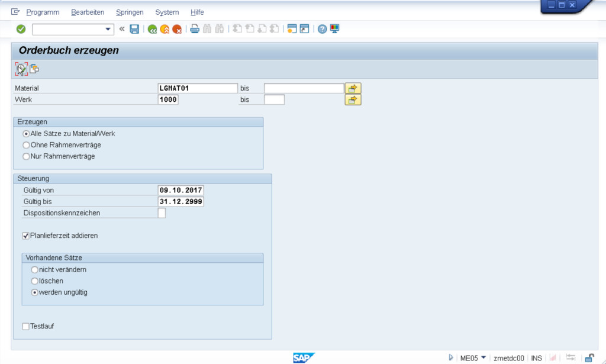Click the INS insert mode indicator
The width and height of the screenshot is (606, 364).
[536, 358]
